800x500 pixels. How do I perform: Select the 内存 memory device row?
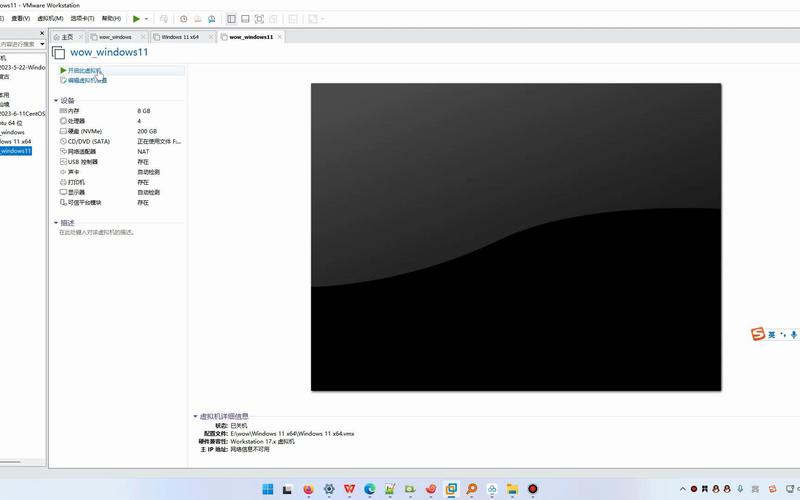click(120, 111)
